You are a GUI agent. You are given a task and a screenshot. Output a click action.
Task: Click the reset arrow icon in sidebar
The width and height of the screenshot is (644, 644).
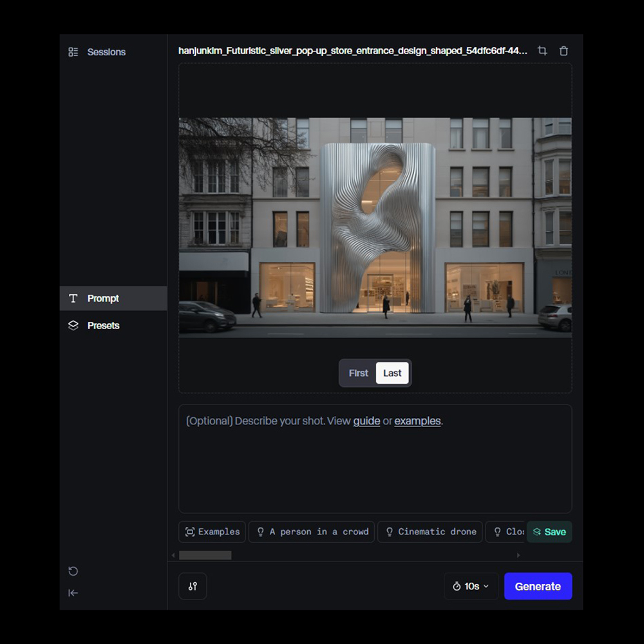tap(73, 571)
